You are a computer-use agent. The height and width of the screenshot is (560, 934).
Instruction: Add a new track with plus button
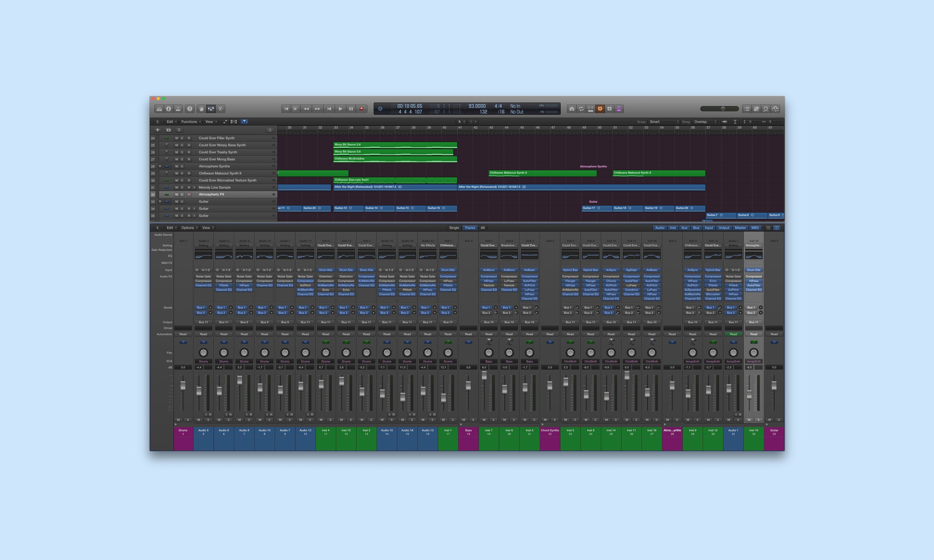(158, 130)
